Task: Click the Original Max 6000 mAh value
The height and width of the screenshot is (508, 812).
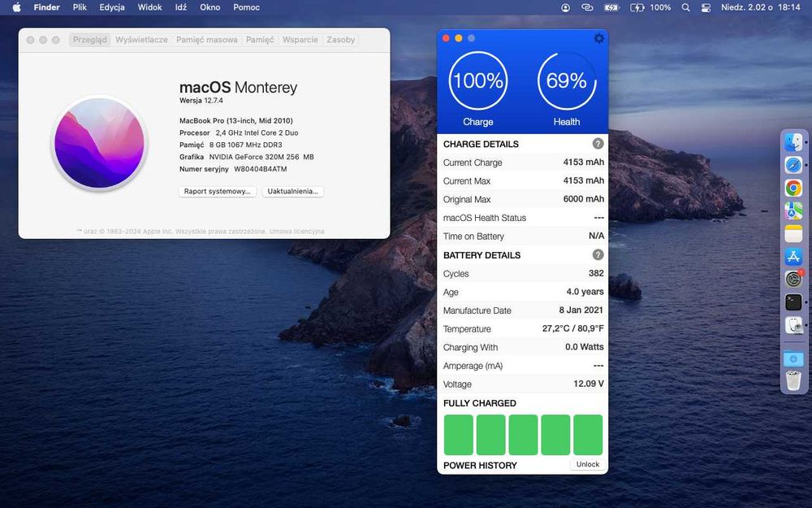Action: [584, 198]
